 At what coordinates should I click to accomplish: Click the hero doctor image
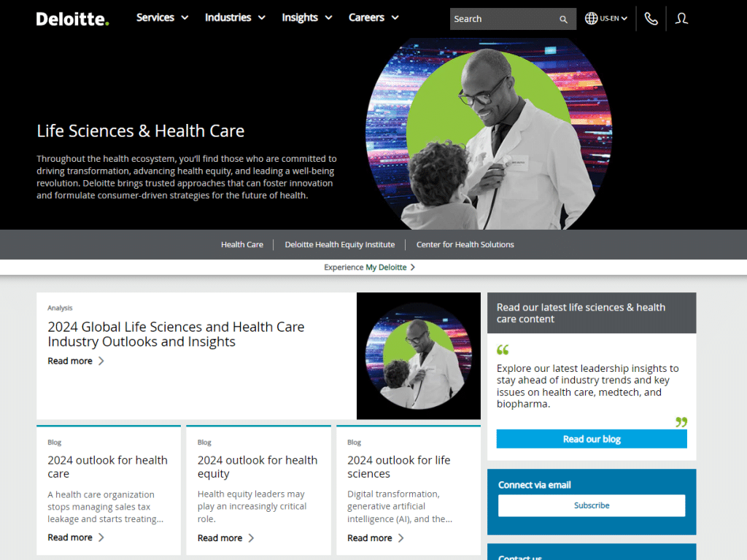[489, 134]
